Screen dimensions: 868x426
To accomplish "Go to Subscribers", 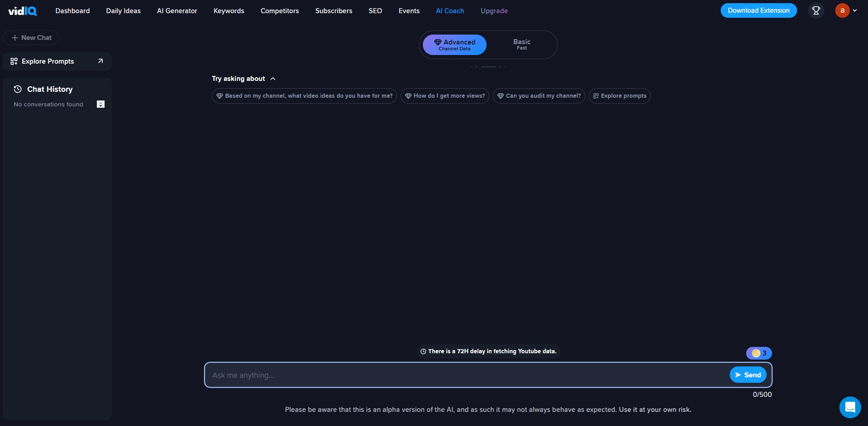I will tap(334, 11).
